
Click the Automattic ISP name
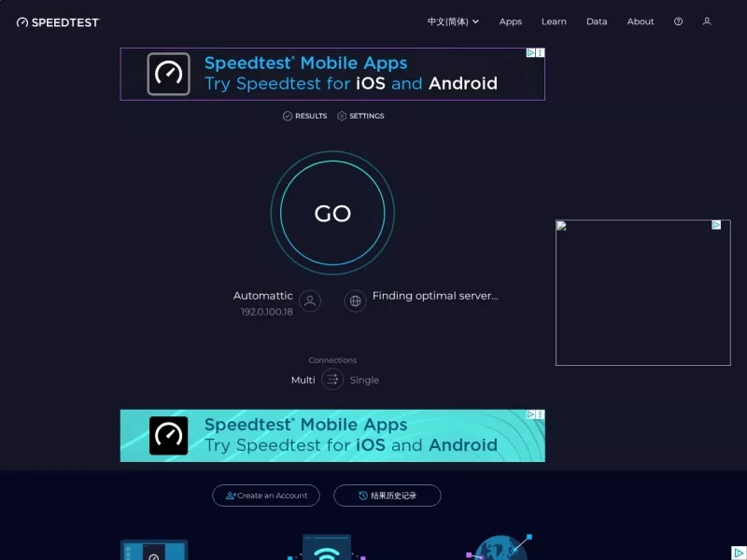pyautogui.click(x=263, y=296)
